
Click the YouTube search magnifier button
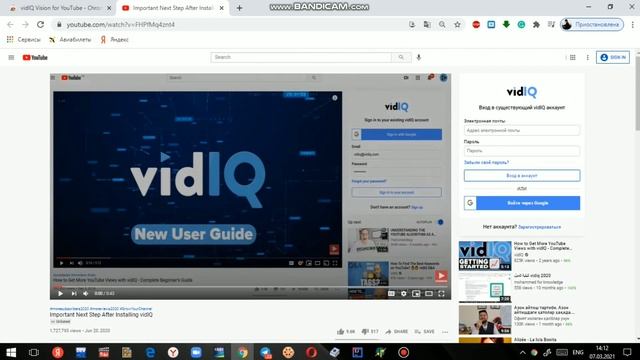coord(401,57)
